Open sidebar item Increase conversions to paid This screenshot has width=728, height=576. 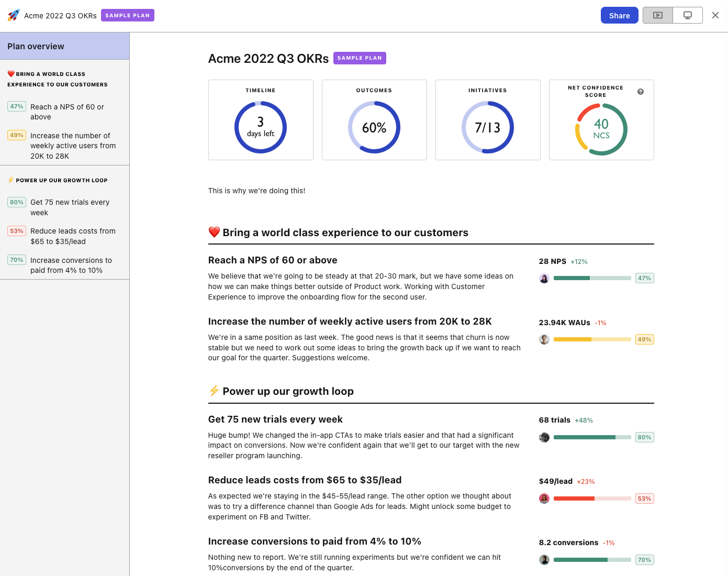(x=65, y=265)
